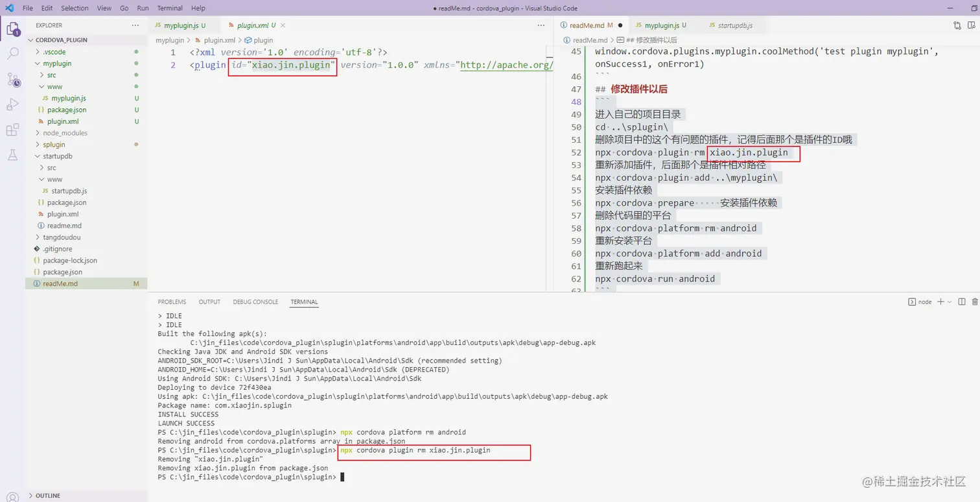980x502 pixels.
Task: Click plugin.xml breadcrumb in left editor
Action: coord(215,40)
